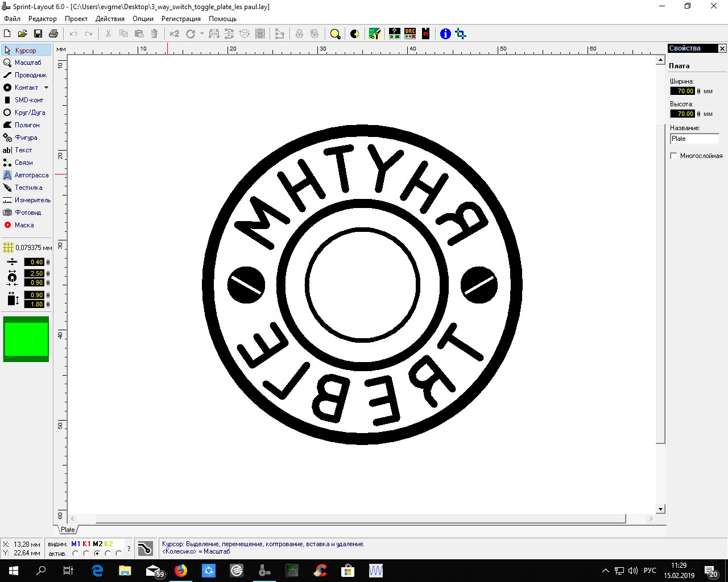Close the Свойства properties panel

coord(722,48)
